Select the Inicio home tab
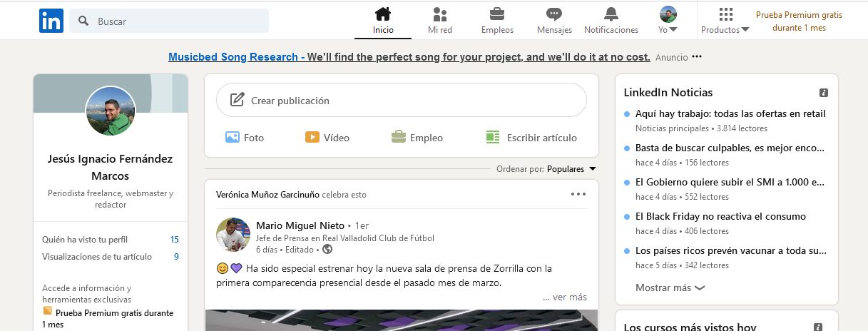868x331 pixels. [x=383, y=20]
